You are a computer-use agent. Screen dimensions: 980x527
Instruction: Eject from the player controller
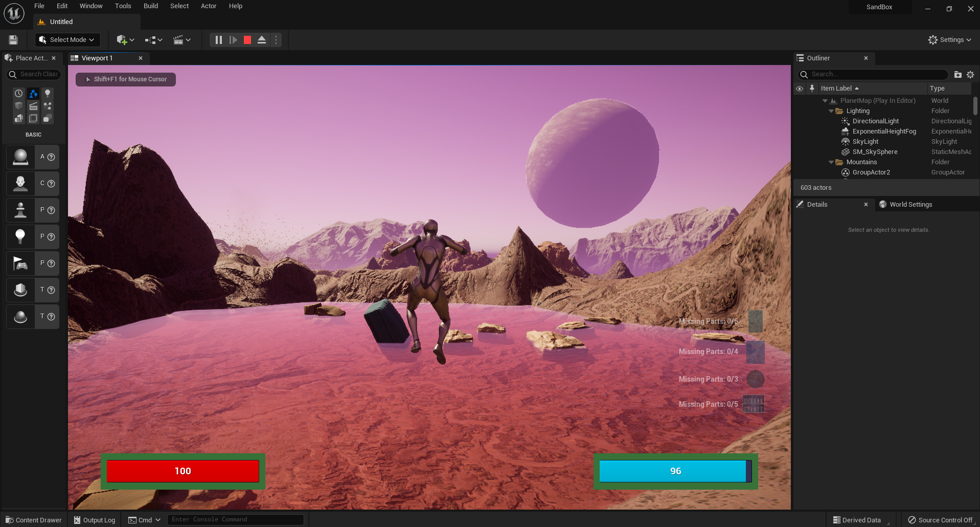point(262,40)
